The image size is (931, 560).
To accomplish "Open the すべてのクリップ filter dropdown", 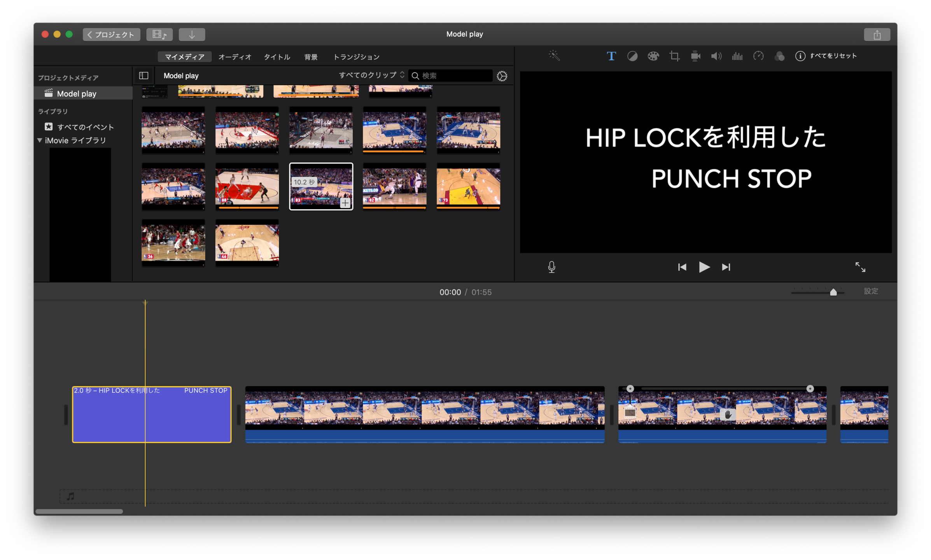I will tap(371, 75).
